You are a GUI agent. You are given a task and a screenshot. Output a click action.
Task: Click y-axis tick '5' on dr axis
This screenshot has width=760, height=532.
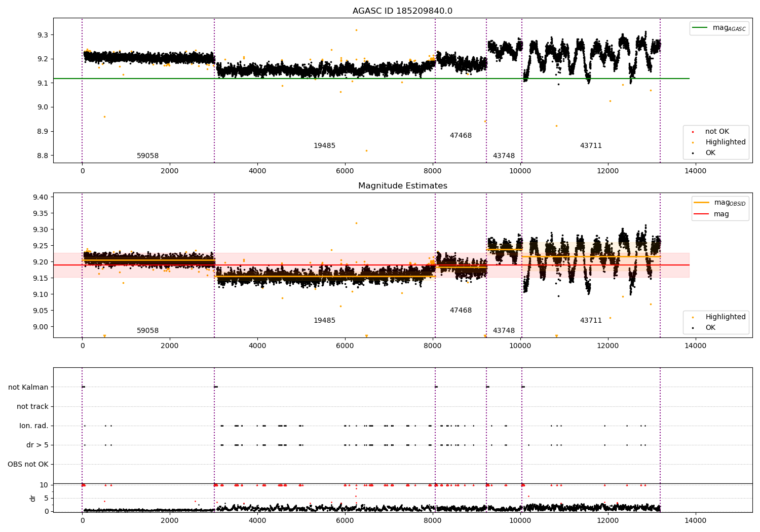click(x=46, y=499)
